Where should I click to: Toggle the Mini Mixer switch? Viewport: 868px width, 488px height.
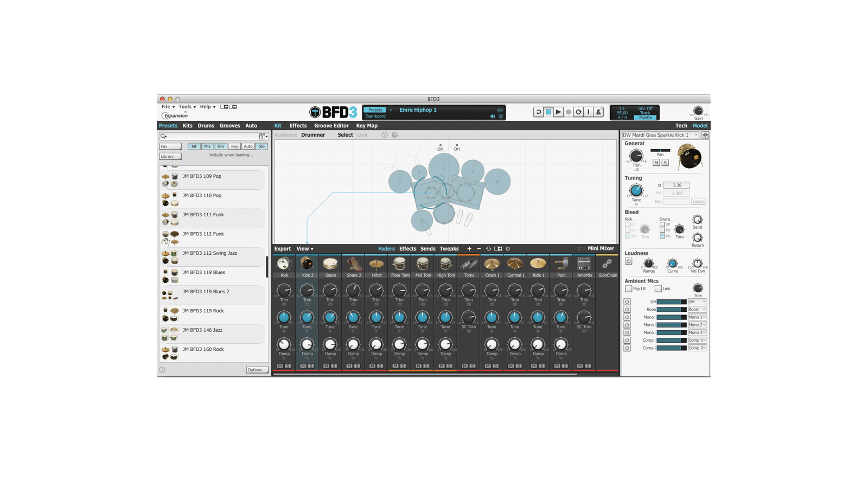pyautogui.click(x=581, y=249)
